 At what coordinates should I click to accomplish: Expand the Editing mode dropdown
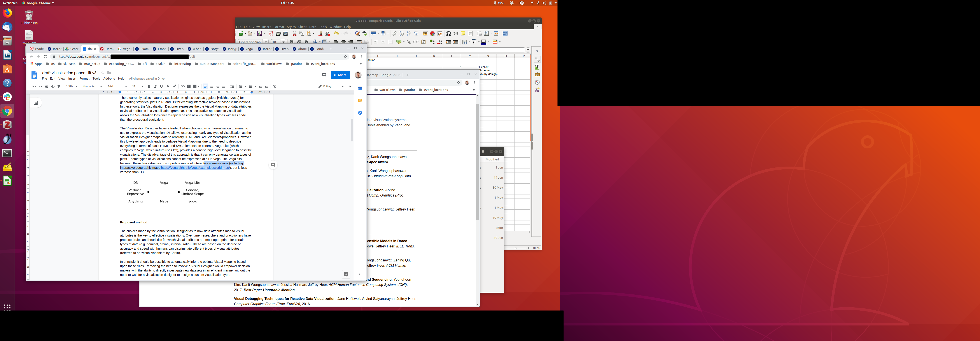(x=331, y=86)
